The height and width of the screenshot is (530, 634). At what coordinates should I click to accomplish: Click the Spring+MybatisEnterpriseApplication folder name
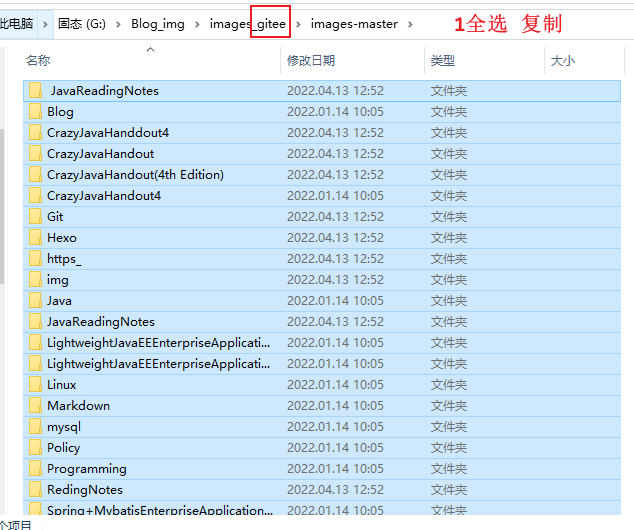pyautogui.click(x=160, y=510)
